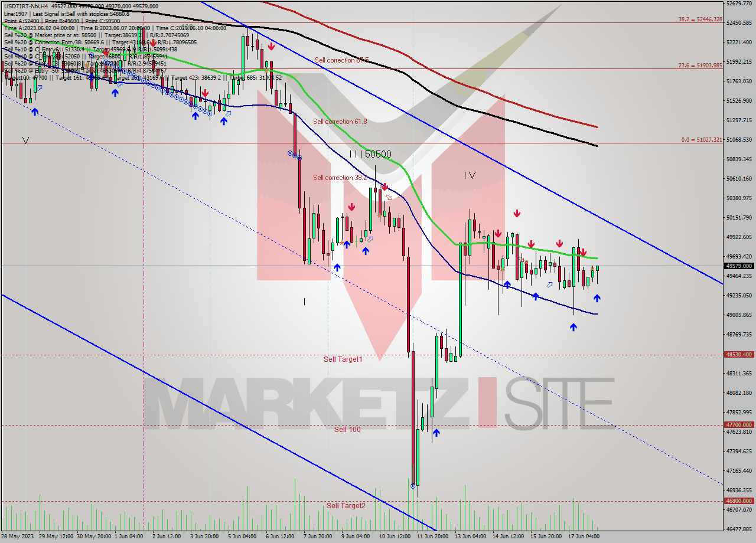This screenshot has width=756, height=543.
Task: Click the current price tag 49579.000
Action: pos(739,266)
